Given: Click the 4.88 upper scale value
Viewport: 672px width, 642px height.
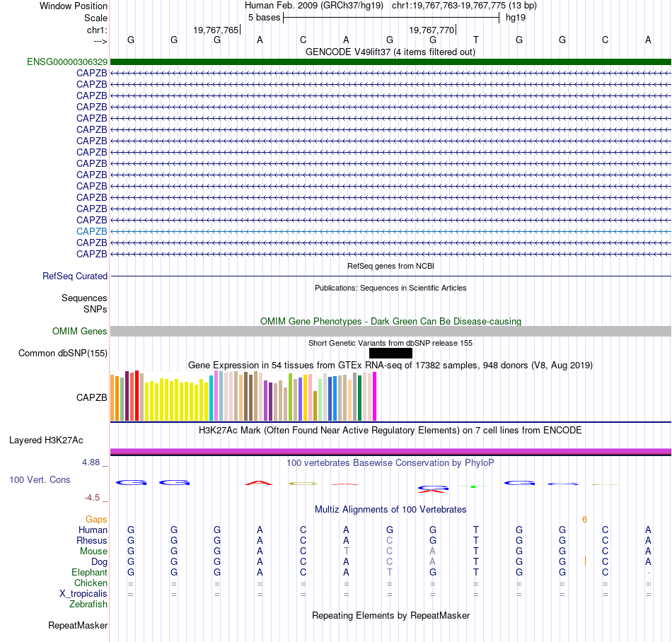Looking at the screenshot, I should [x=91, y=462].
